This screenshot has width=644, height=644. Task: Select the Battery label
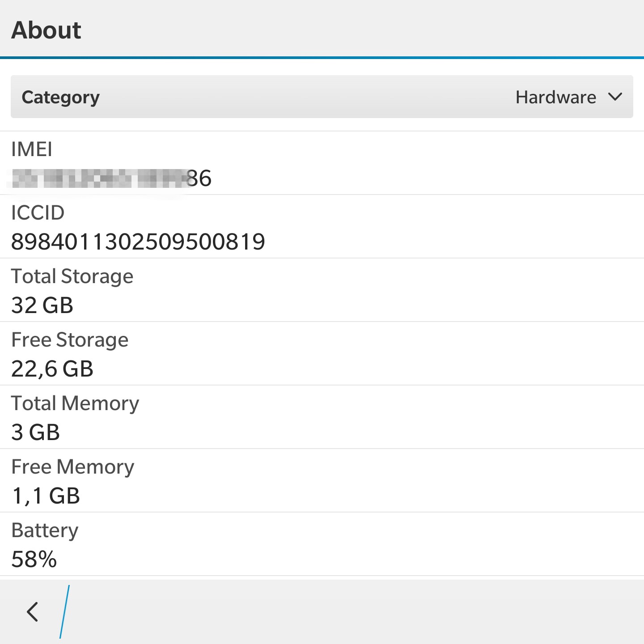point(45,530)
